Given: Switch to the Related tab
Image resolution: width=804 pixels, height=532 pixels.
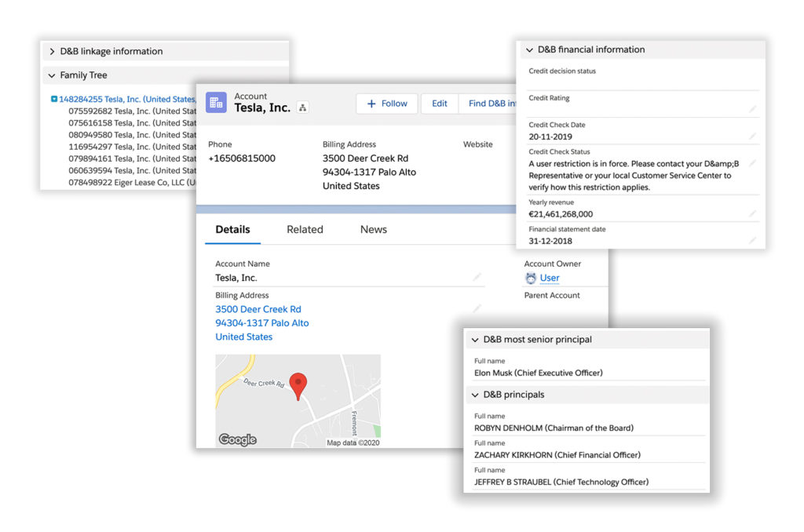Looking at the screenshot, I should click(305, 230).
